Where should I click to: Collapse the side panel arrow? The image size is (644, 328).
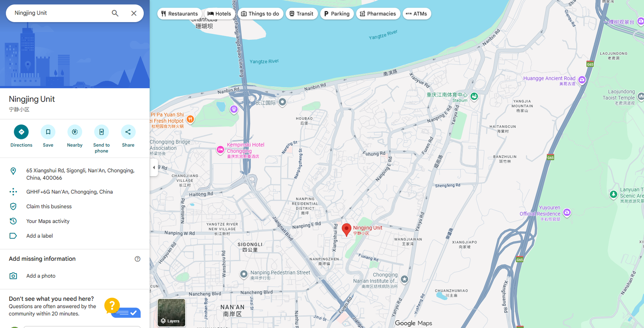(x=154, y=168)
